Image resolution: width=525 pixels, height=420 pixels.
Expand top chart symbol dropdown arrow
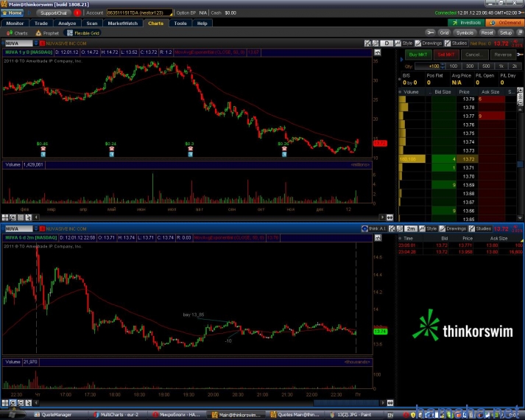[36, 43]
